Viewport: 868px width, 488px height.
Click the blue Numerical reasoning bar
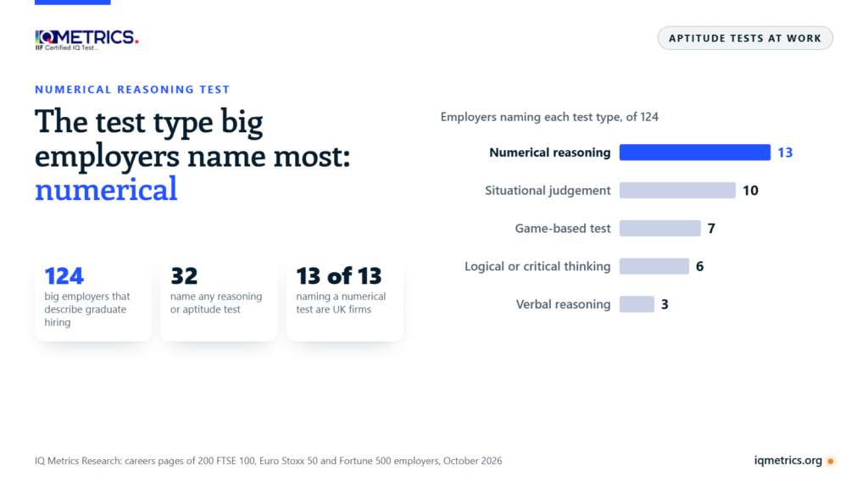pyautogui.click(x=695, y=152)
